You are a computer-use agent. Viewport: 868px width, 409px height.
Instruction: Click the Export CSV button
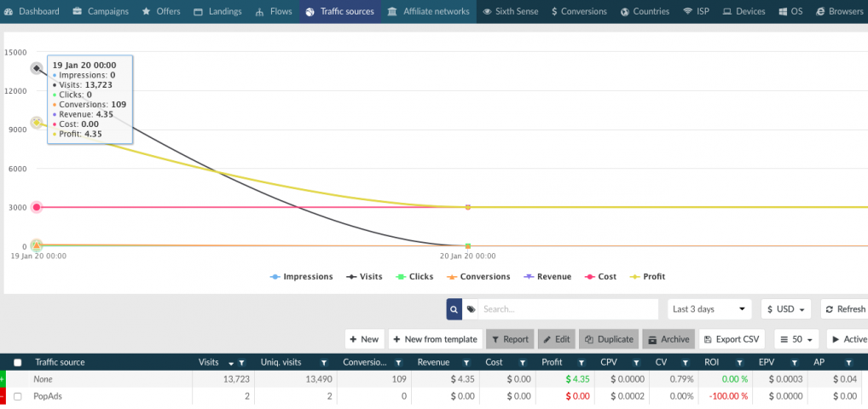coord(731,339)
